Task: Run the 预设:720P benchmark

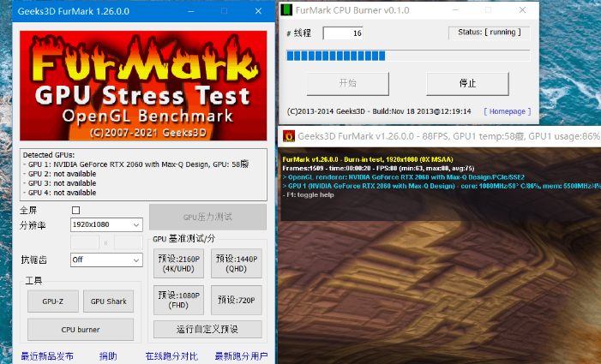Action: 236,301
